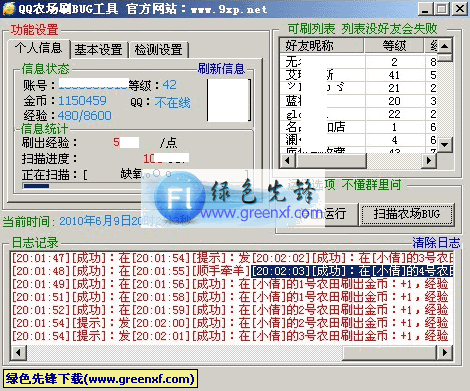The height and width of the screenshot is (391, 470).
Task: Switch to the 个人信息 tab
Action: 39,49
